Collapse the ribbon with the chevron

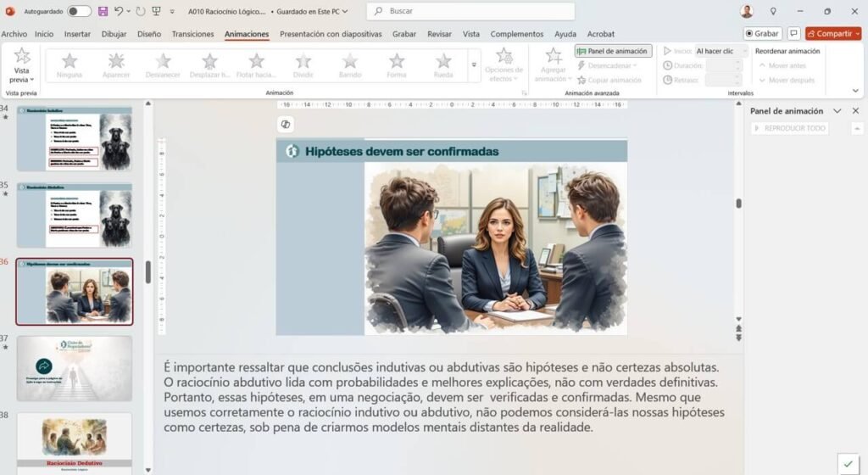pyautogui.click(x=855, y=91)
